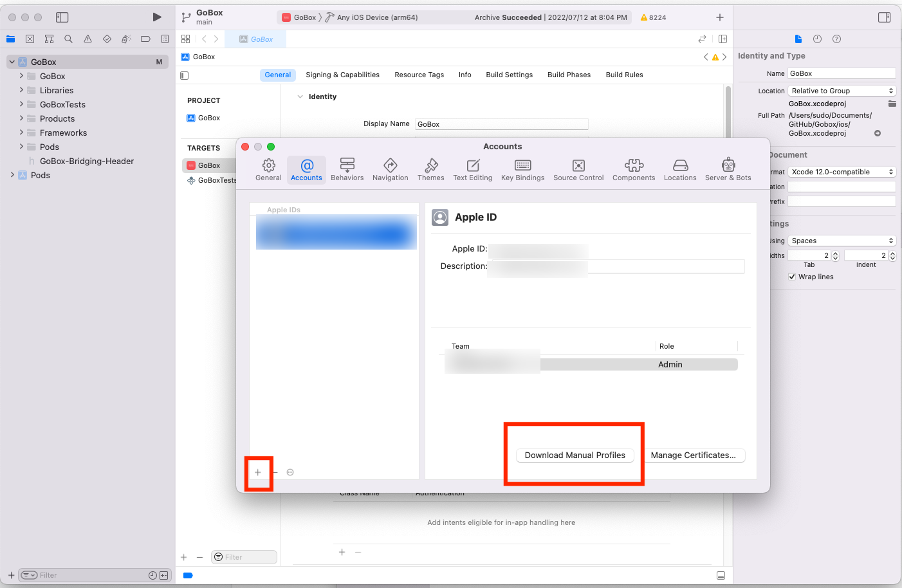The image size is (902, 588).
Task: Open the find navigator magnifier icon
Action: (68, 39)
